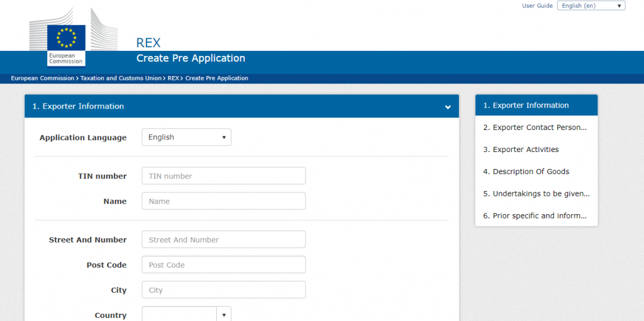Select the Exporter Information sidebar item
This screenshot has height=321, width=644.
coord(536,106)
